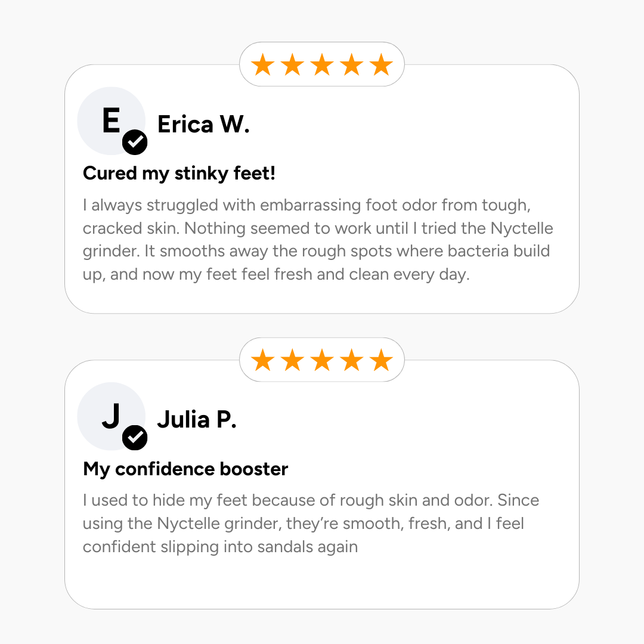This screenshot has width=644, height=644.
Task: Click Julia's review text about sandals
Action: pyautogui.click(x=311, y=523)
